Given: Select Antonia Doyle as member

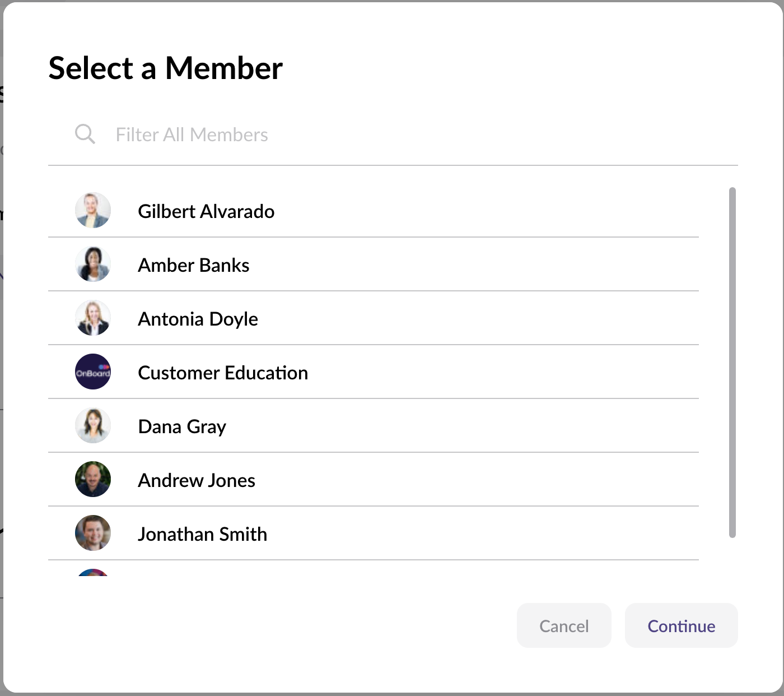Looking at the screenshot, I should [x=198, y=319].
